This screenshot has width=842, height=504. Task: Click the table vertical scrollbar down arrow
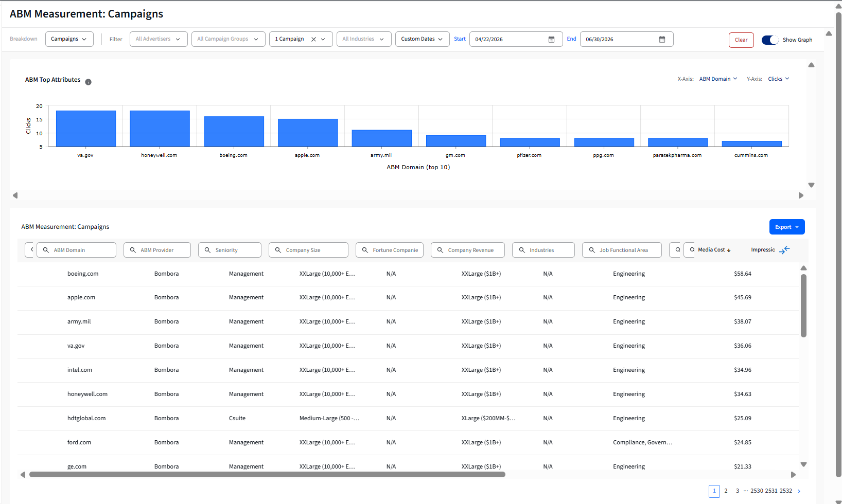[803, 464]
